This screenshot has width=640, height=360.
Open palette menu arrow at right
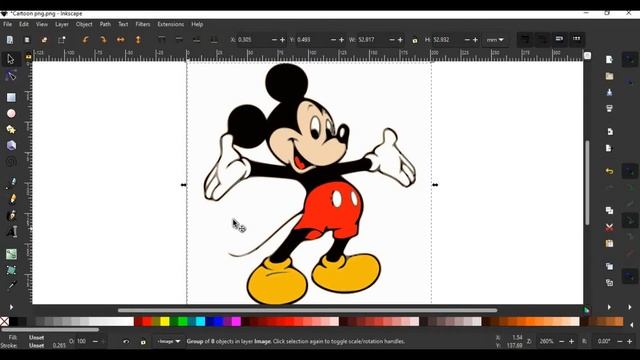point(632,325)
